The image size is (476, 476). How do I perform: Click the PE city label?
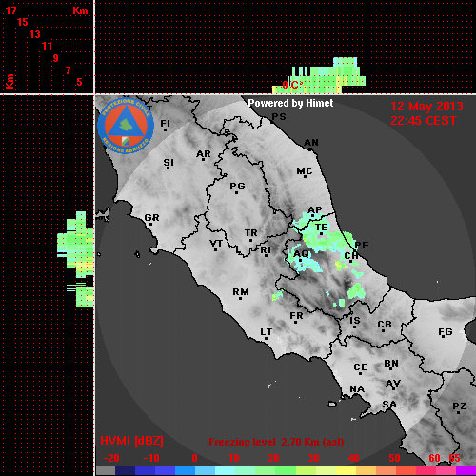362,246
